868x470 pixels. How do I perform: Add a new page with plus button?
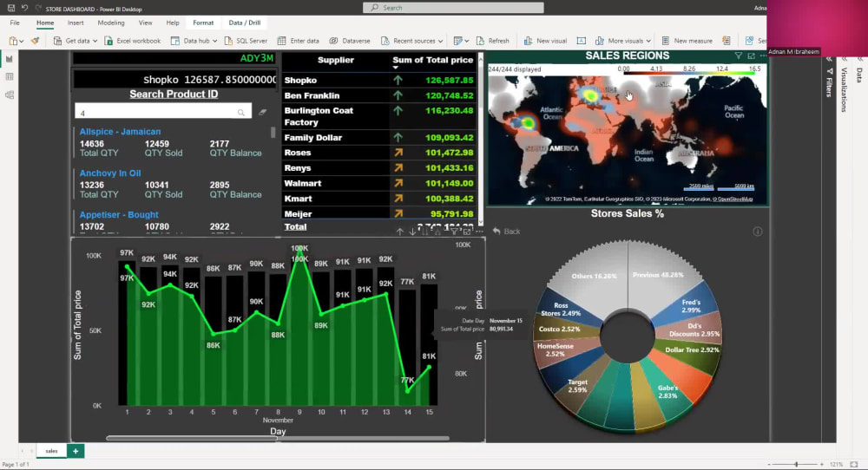pos(76,451)
